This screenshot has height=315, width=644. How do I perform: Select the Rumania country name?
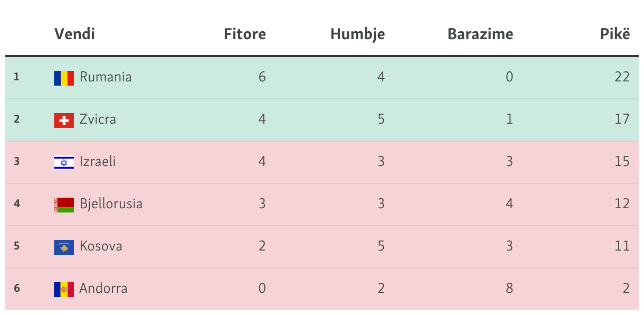tap(106, 77)
